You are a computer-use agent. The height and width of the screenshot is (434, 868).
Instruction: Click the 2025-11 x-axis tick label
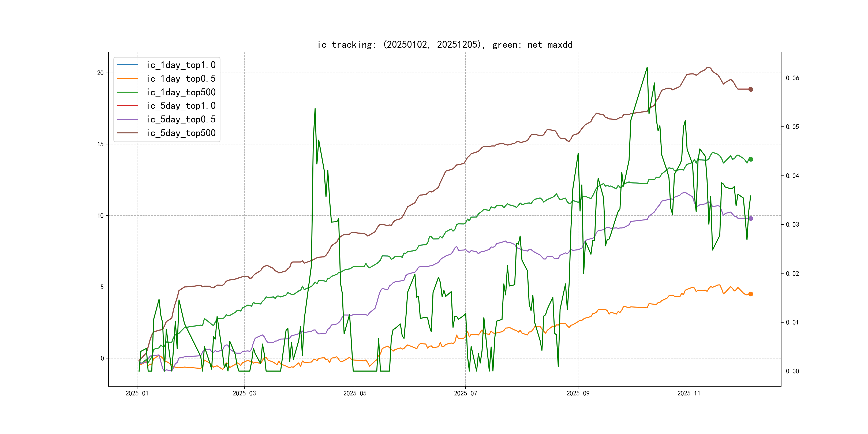(689, 393)
